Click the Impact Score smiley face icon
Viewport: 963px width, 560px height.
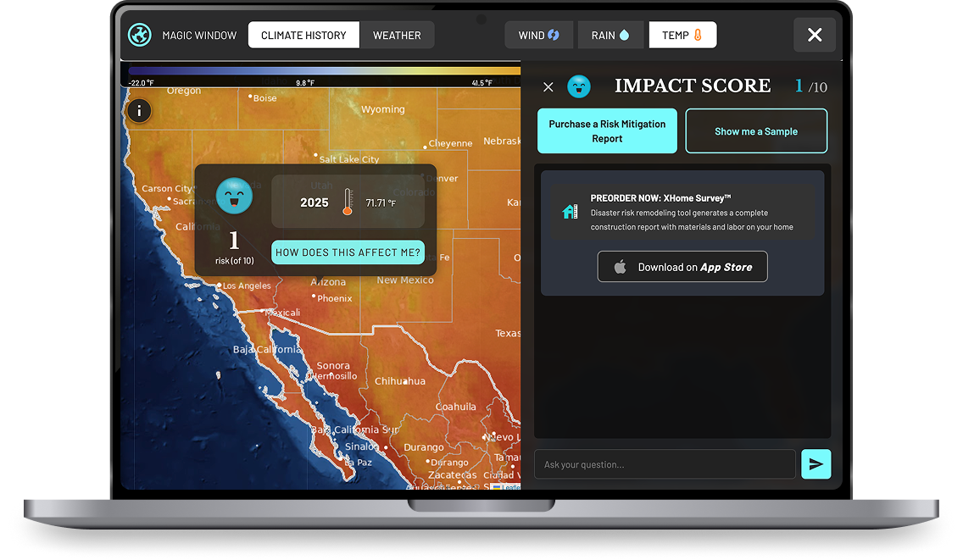tap(578, 86)
